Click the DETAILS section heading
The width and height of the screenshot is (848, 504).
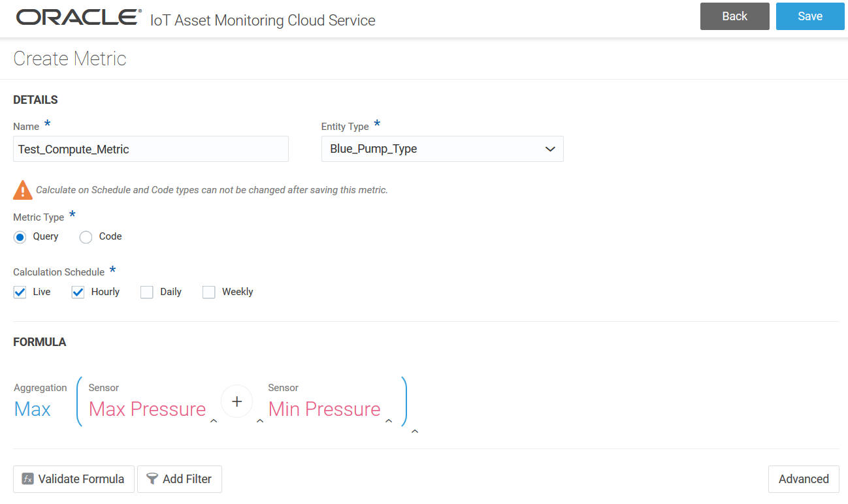click(36, 100)
